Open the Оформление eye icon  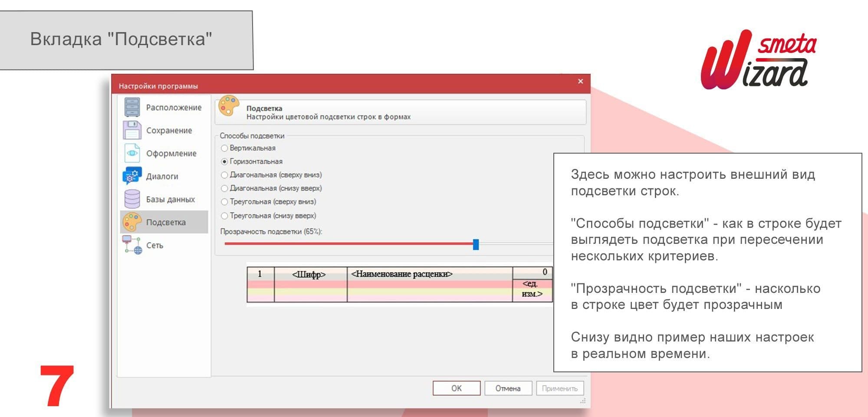click(132, 153)
